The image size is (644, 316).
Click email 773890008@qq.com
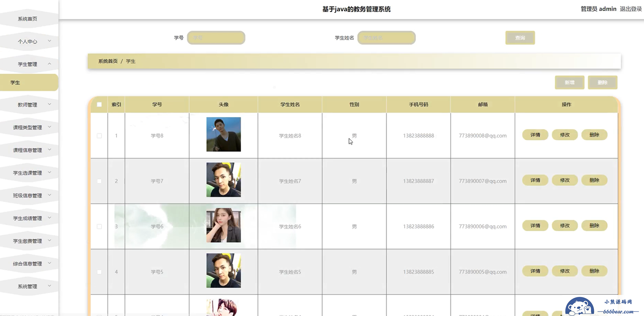(483, 136)
